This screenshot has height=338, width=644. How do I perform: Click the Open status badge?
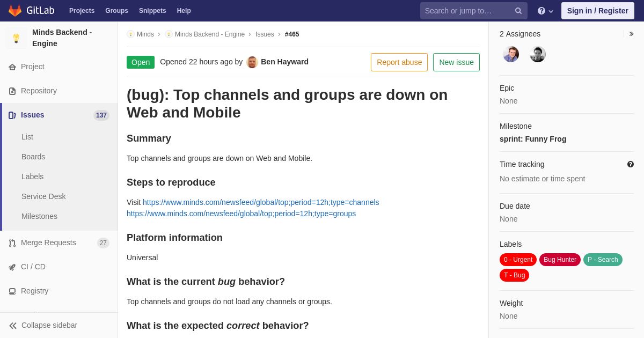(141, 62)
